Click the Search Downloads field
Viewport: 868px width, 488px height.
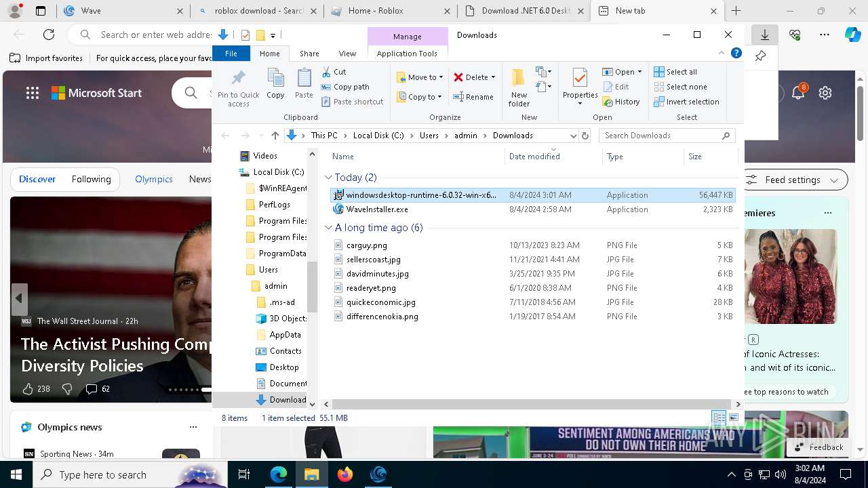(x=667, y=136)
